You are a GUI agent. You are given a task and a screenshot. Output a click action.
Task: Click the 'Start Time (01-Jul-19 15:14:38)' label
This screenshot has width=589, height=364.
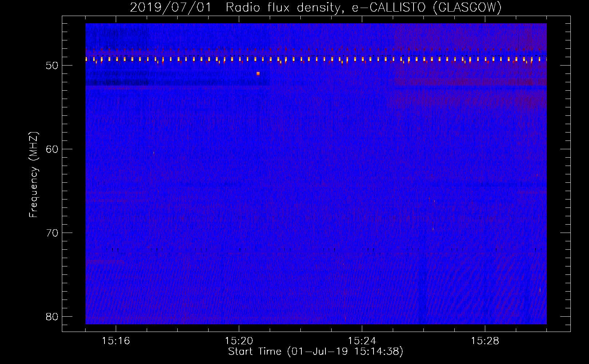[316, 352]
